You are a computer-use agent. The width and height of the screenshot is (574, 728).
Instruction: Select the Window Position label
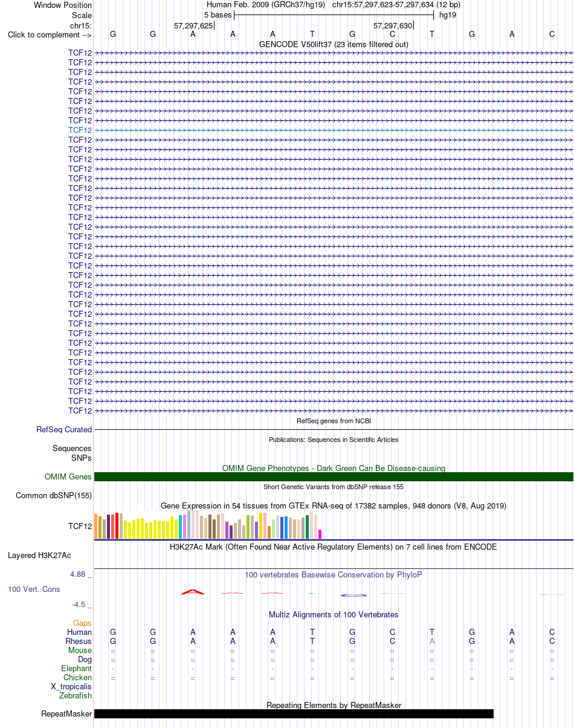click(63, 5)
